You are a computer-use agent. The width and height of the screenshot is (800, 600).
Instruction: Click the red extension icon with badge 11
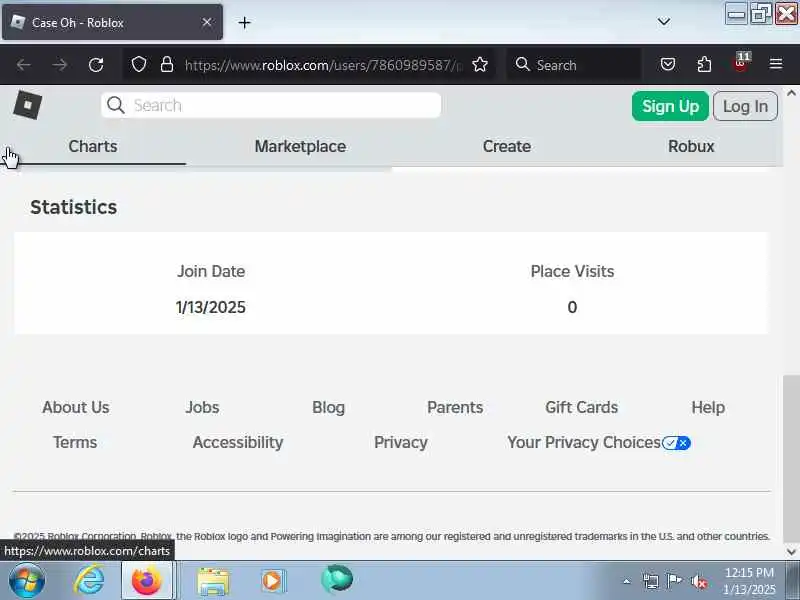click(741, 63)
